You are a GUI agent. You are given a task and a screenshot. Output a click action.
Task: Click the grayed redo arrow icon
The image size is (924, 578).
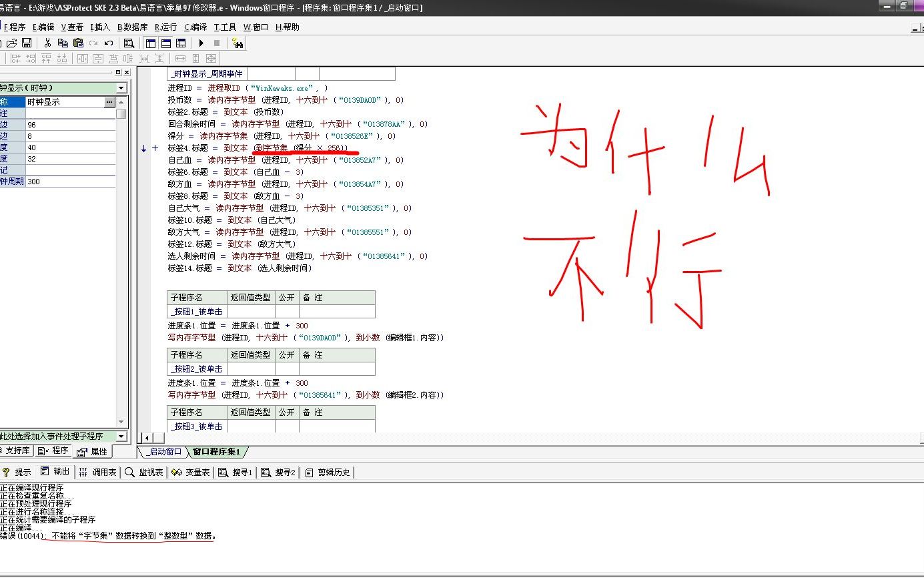click(93, 43)
